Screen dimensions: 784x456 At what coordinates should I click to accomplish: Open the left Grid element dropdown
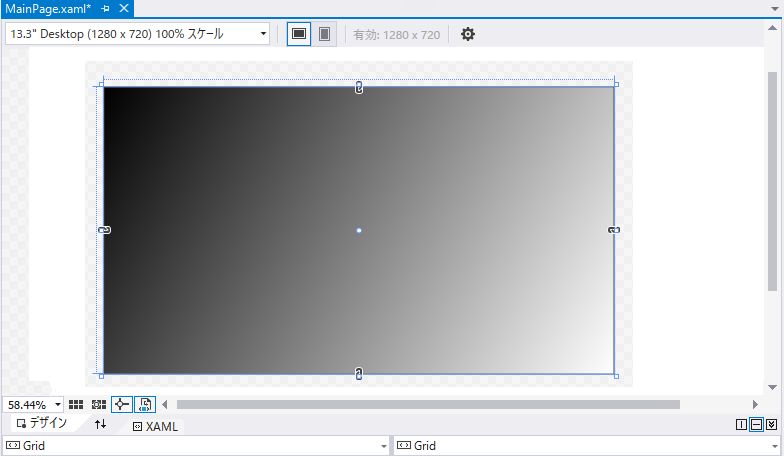[384, 446]
